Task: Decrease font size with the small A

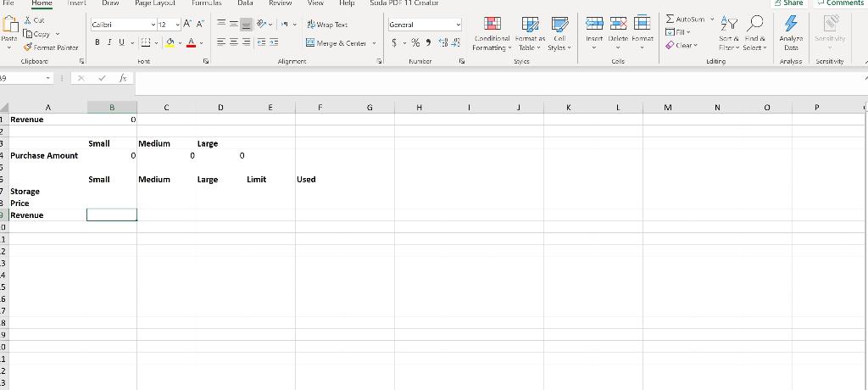Action: coord(200,24)
